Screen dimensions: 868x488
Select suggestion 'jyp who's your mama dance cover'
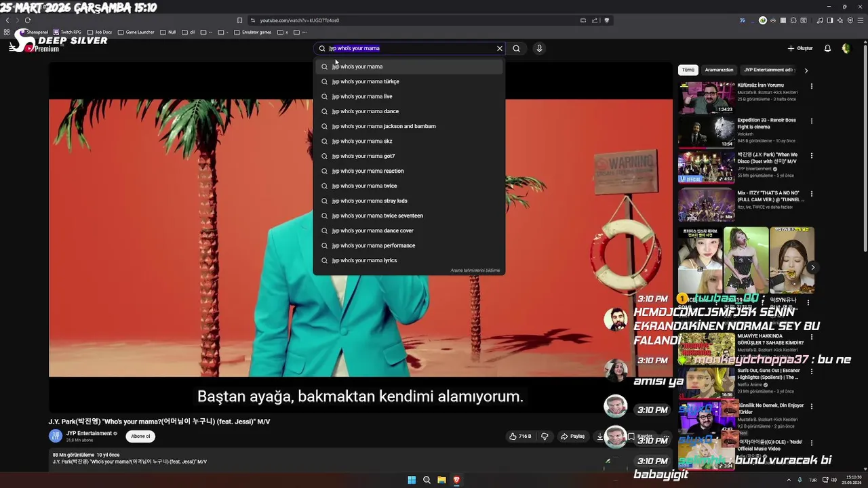(409, 230)
